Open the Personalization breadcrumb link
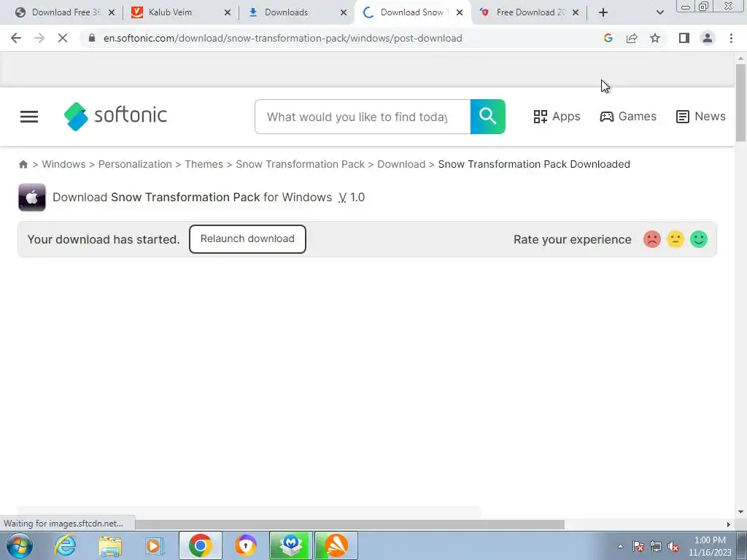Image resolution: width=747 pixels, height=560 pixels. [135, 164]
